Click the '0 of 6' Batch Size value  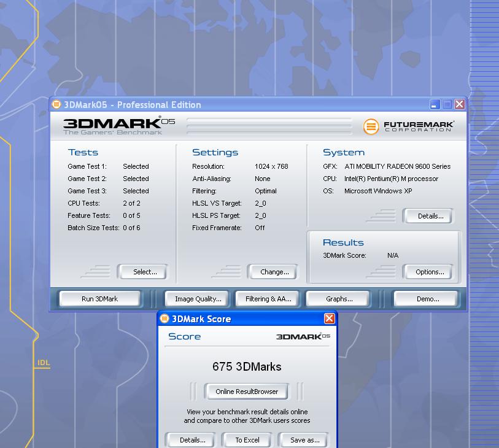pos(131,228)
